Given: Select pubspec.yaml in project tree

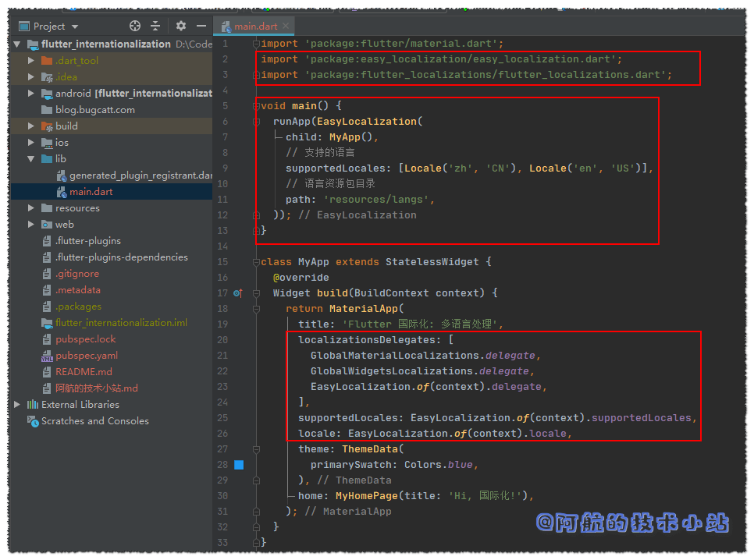Looking at the screenshot, I should (86, 356).
